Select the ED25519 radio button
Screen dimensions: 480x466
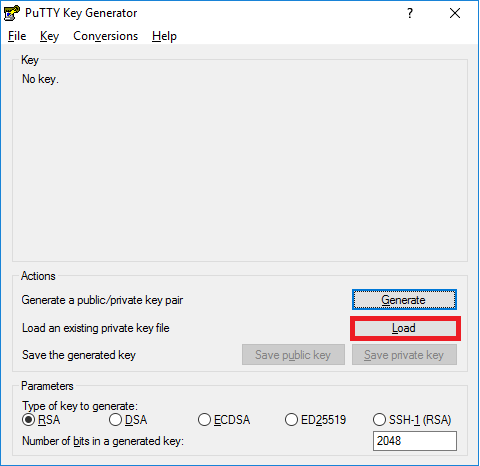click(x=315, y=419)
